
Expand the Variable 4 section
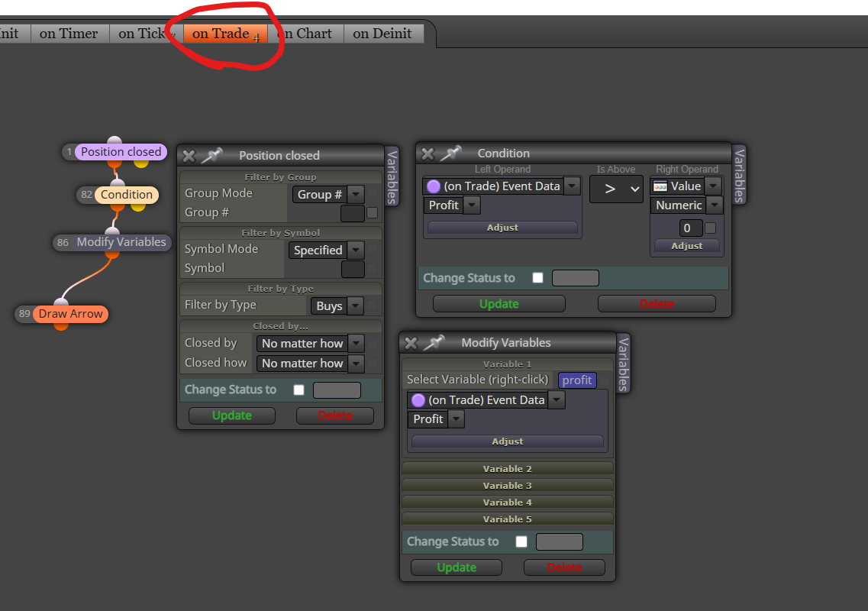(x=508, y=503)
